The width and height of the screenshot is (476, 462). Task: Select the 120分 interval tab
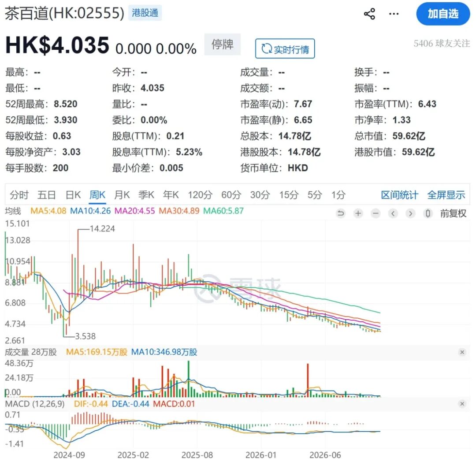pyautogui.click(x=200, y=195)
